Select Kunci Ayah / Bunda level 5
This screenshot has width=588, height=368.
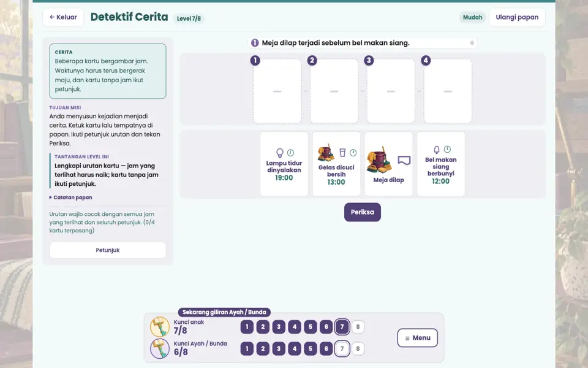[310, 348]
